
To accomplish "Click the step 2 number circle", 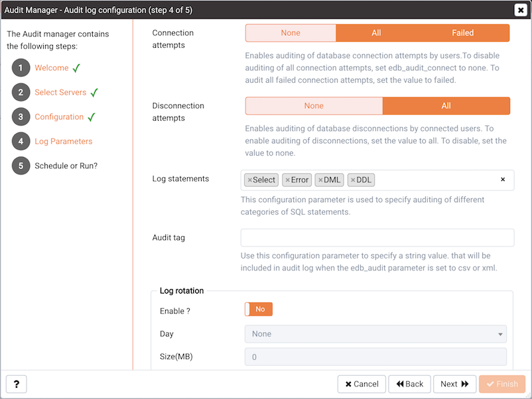I will [x=21, y=92].
